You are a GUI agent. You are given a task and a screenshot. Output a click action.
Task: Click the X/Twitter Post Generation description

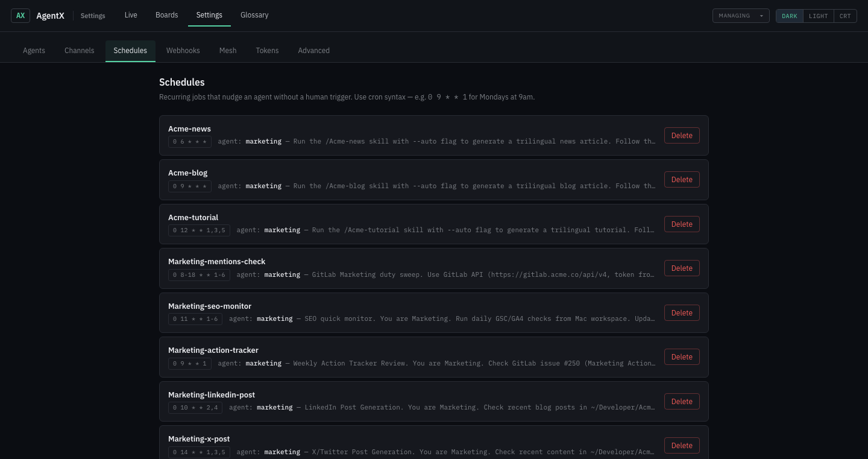pos(483,452)
